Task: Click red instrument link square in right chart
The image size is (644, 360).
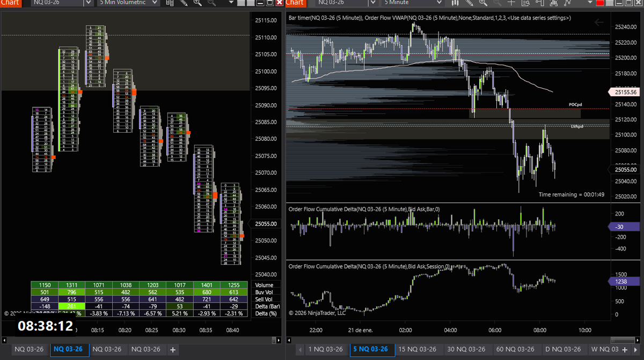Action: [601, 3]
